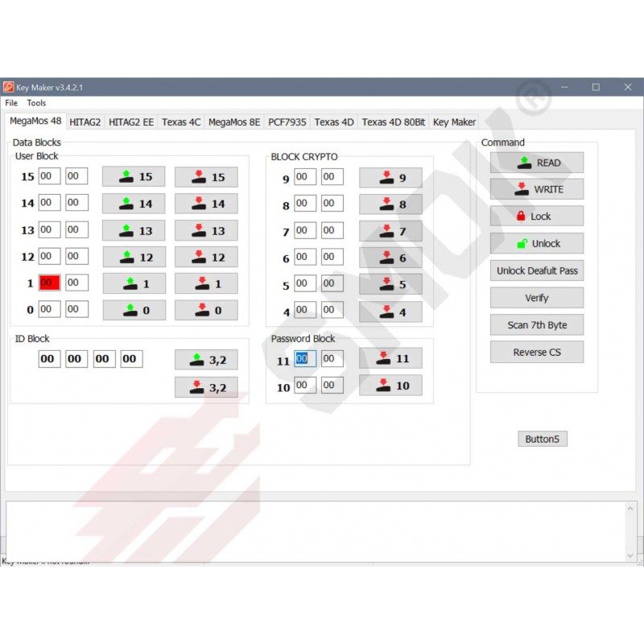Screen dimensions: 644x644
Task: Switch to the HITAG2 EE tab
Action: click(131, 122)
